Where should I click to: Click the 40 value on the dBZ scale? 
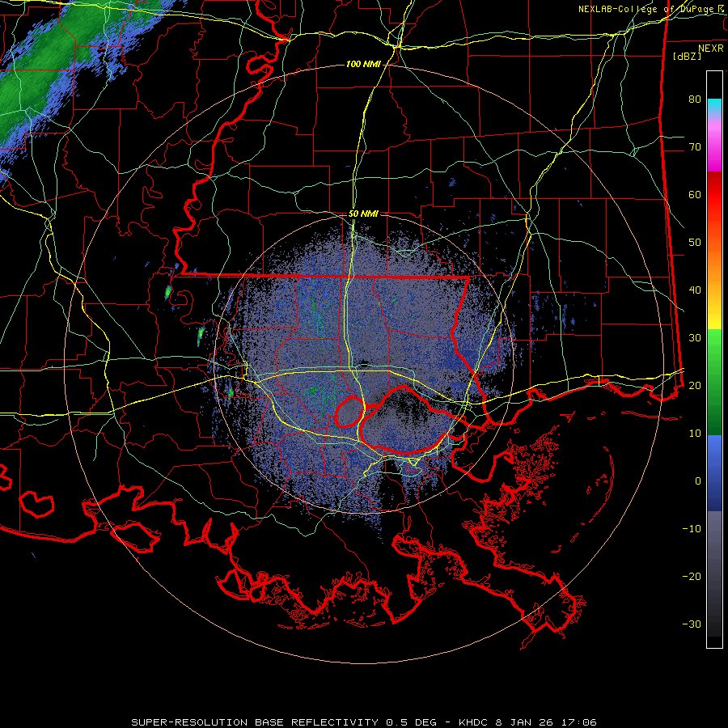pyautogui.click(x=695, y=290)
